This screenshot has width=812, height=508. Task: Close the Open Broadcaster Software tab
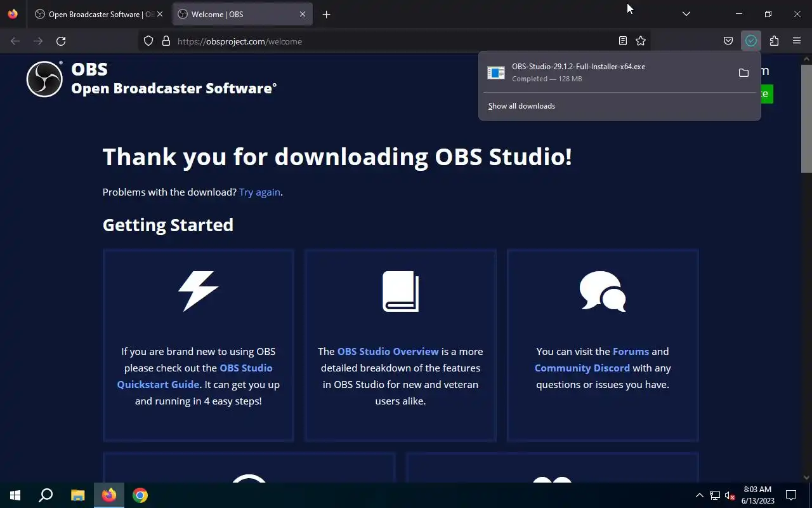pyautogui.click(x=160, y=14)
